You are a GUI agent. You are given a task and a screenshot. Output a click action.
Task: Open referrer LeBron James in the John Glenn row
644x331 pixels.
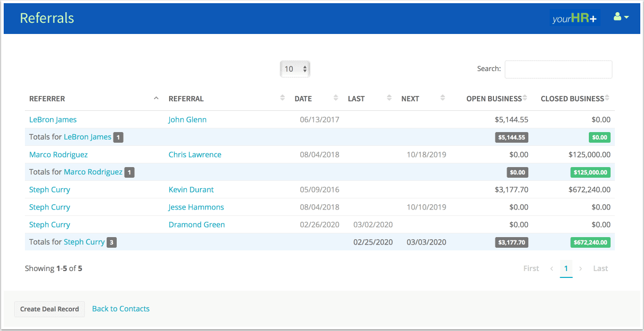pyautogui.click(x=53, y=120)
